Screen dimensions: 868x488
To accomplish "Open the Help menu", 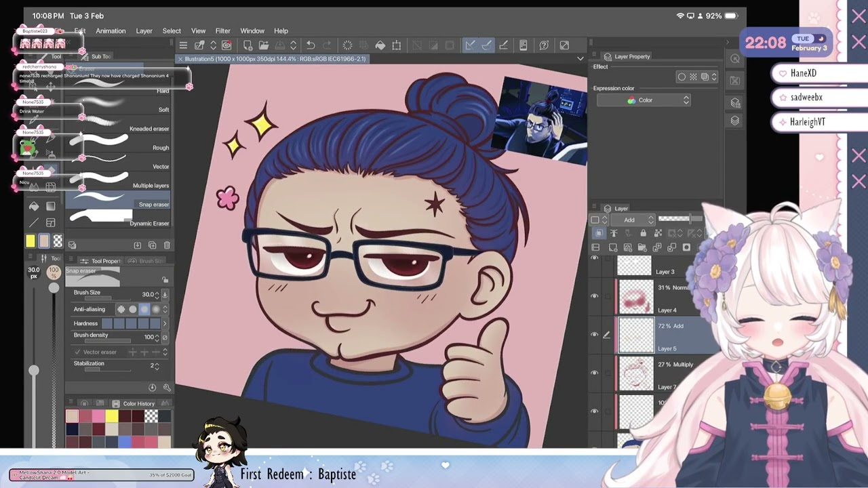I will click(281, 31).
